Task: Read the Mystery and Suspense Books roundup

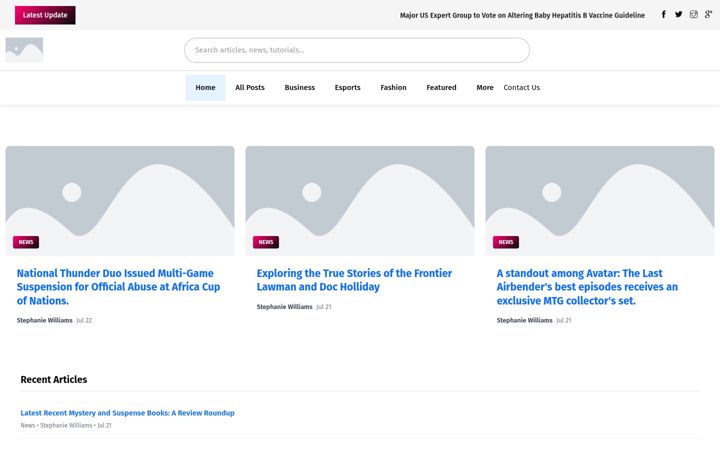Action: (x=127, y=413)
